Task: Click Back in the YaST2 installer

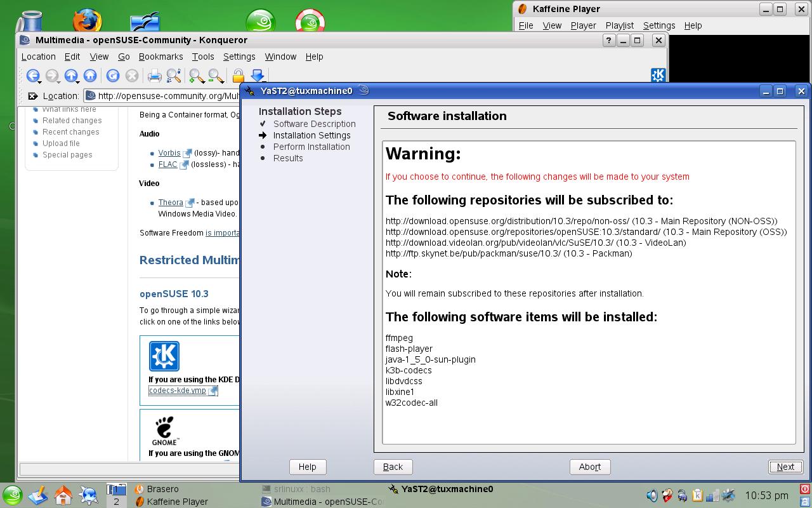Action: click(x=393, y=467)
